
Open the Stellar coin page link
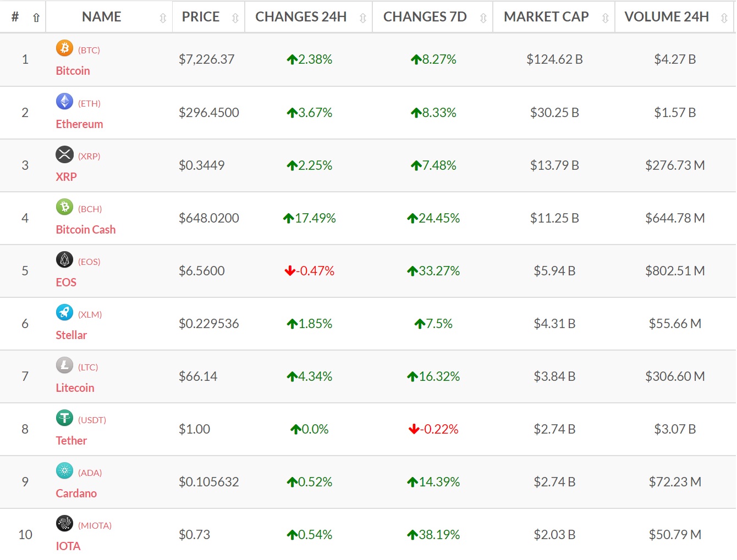[71, 335]
